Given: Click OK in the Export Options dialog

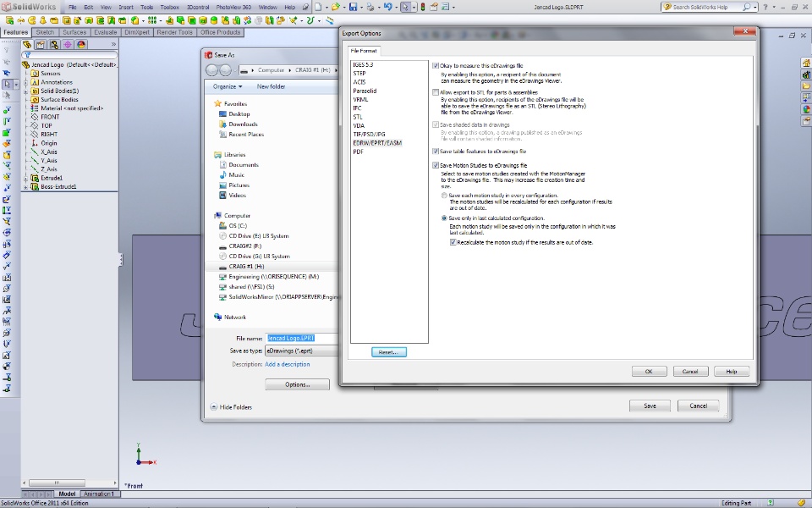Looking at the screenshot, I should [649, 372].
